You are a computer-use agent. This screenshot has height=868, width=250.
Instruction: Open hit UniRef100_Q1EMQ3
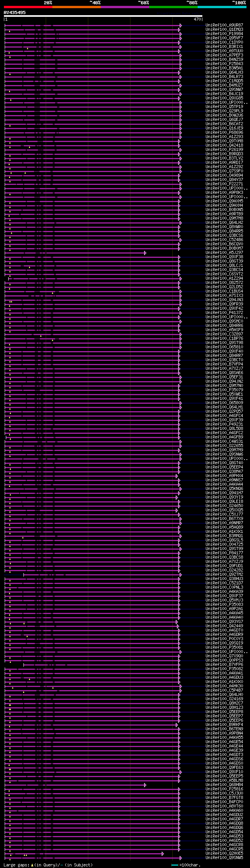[224, 30]
